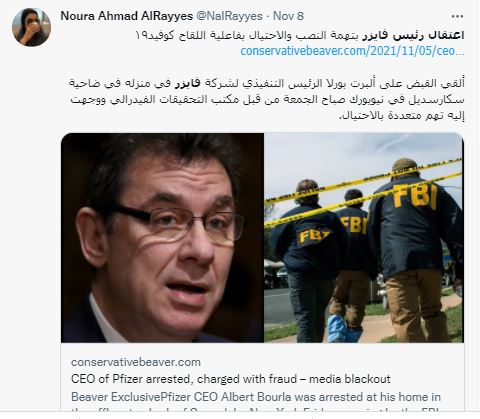Click paragraph line starting ألقي القبض

point(266,83)
